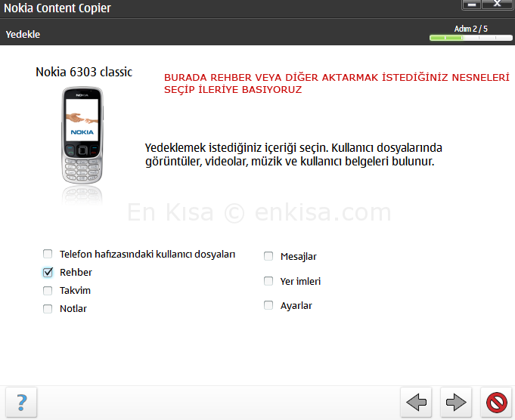This screenshot has height=420, width=515.
Task: Click the Adım 2/5 progress bar
Action: tap(470, 38)
